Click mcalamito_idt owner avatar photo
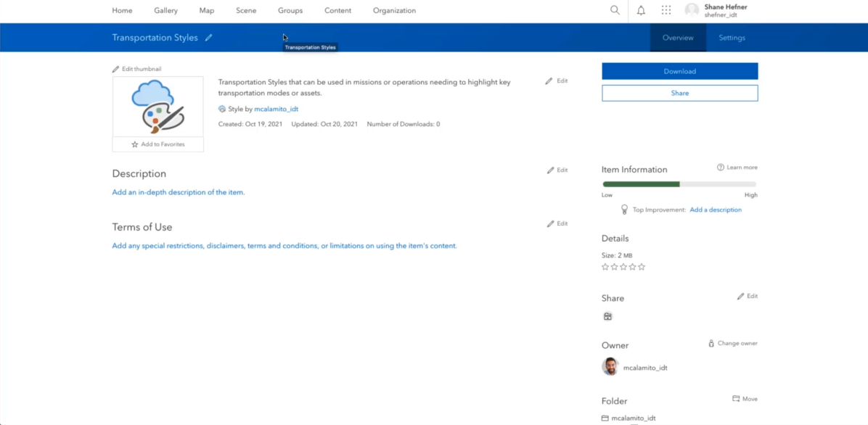Viewport: 868px width, 425px height. click(x=610, y=367)
